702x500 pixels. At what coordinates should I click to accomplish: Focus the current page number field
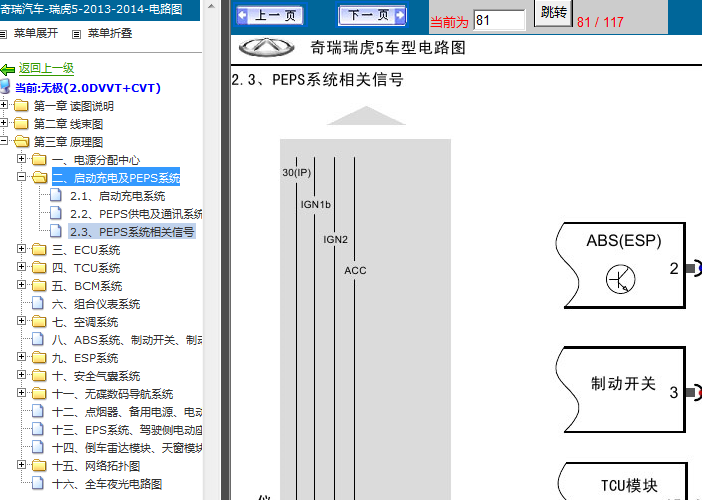tap(499, 21)
